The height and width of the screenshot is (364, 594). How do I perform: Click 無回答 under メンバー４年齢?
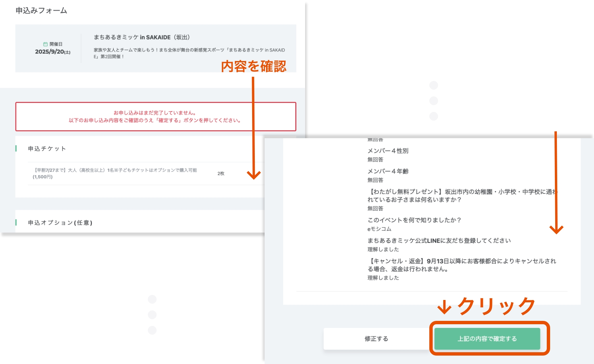pos(375,180)
